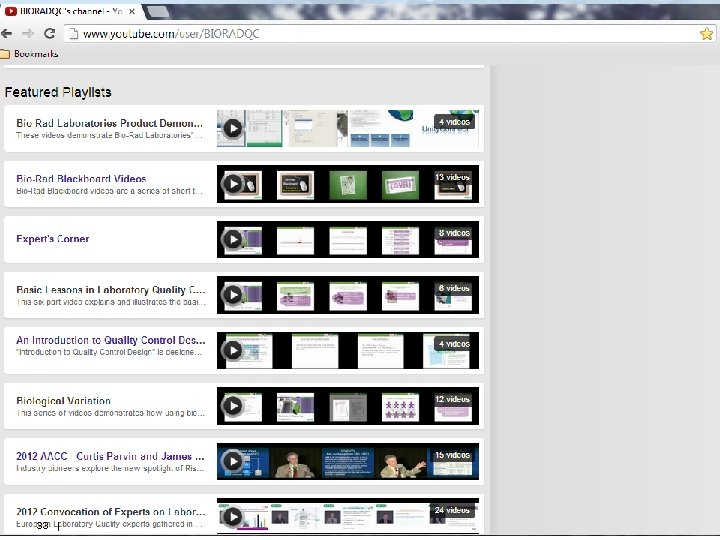
Task: Open the Bookmarks folder in bookmarks bar
Action: pyautogui.click(x=29, y=54)
